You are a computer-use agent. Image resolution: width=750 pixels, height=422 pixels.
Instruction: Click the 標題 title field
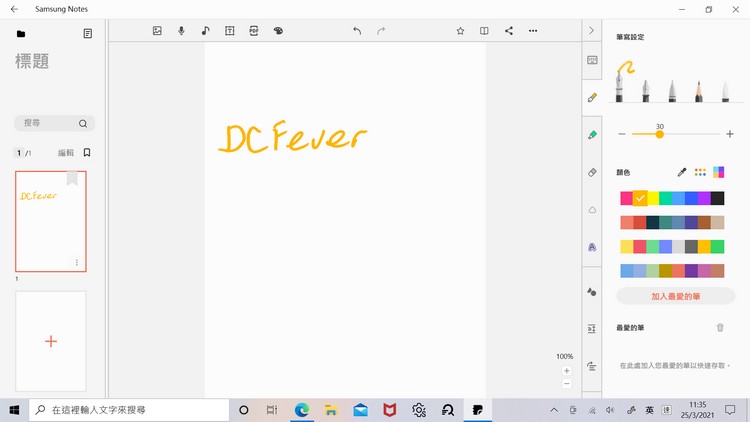[32, 61]
